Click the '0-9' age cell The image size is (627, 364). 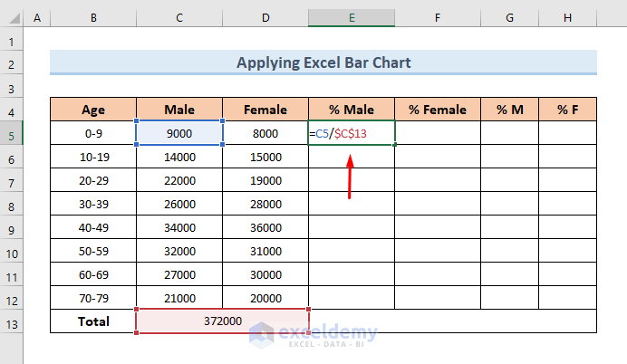93,133
